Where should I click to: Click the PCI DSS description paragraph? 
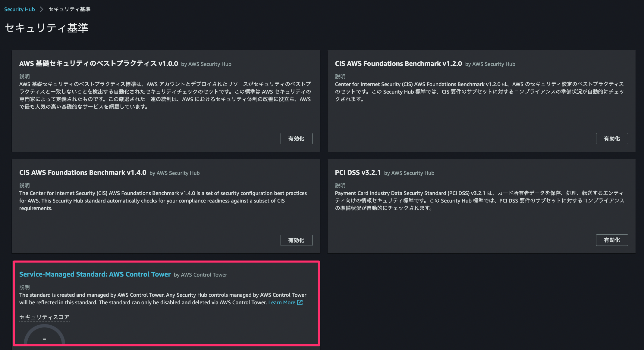click(480, 200)
